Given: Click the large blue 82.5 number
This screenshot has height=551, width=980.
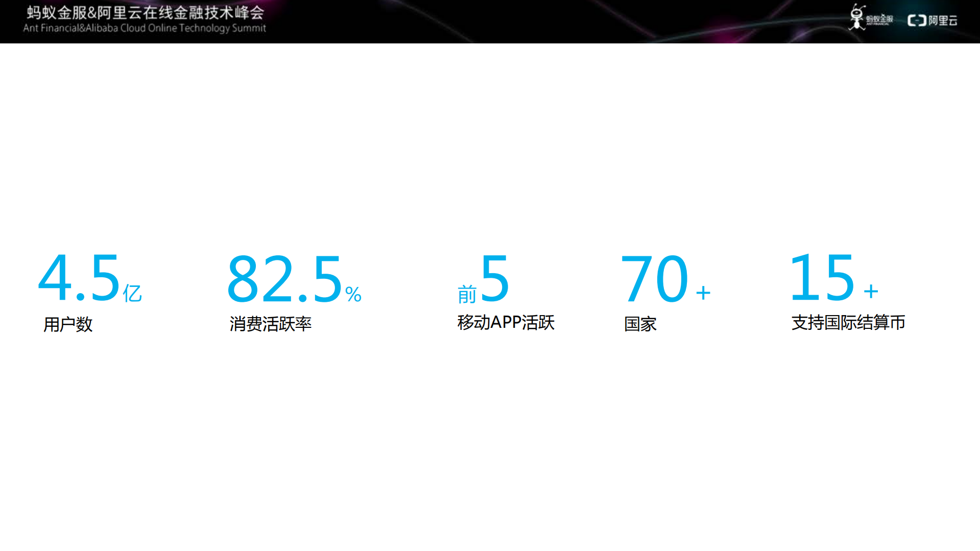Looking at the screenshot, I should (x=284, y=279).
